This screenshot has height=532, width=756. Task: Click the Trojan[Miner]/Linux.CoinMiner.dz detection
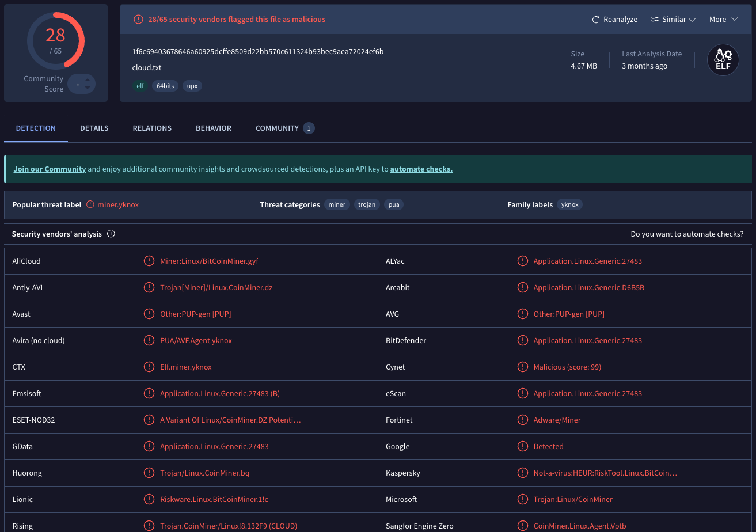pos(216,287)
